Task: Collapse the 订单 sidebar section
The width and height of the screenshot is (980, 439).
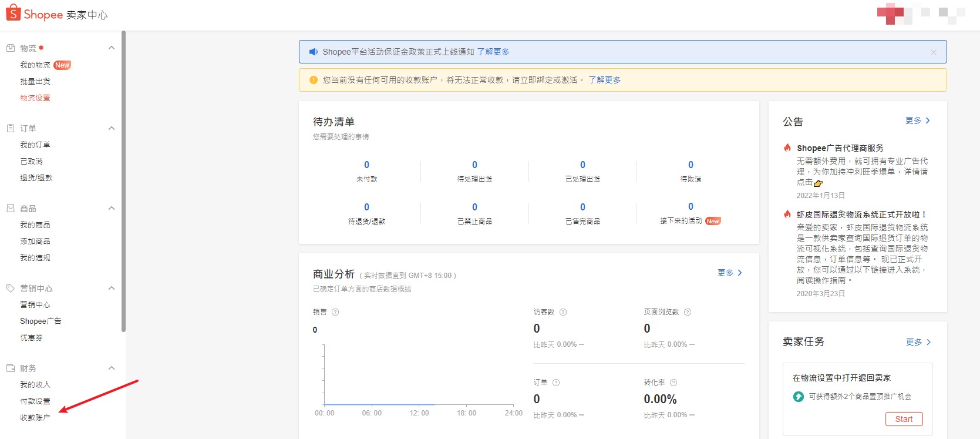Action: pyautogui.click(x=112, y=128)
